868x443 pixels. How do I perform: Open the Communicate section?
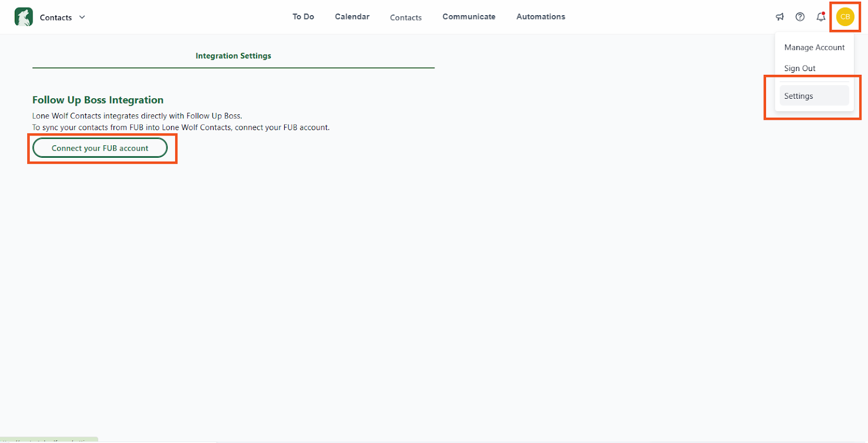[469, 17]
